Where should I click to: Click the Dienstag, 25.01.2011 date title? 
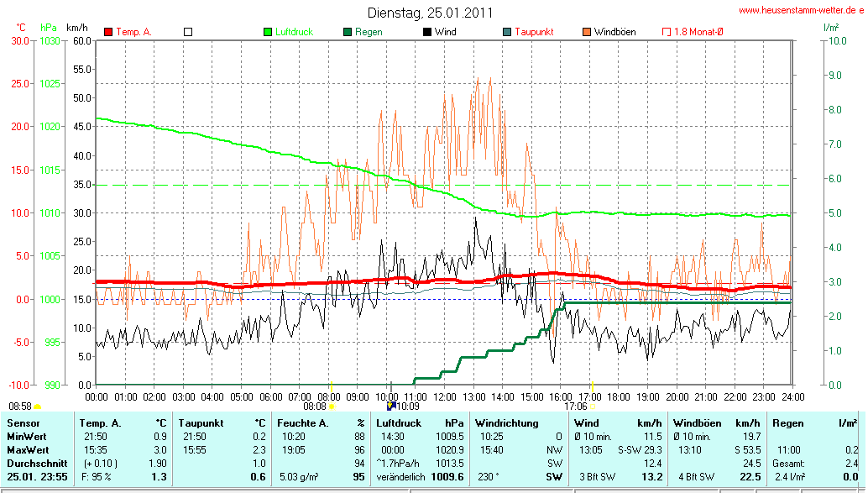(x=430, y=13)
